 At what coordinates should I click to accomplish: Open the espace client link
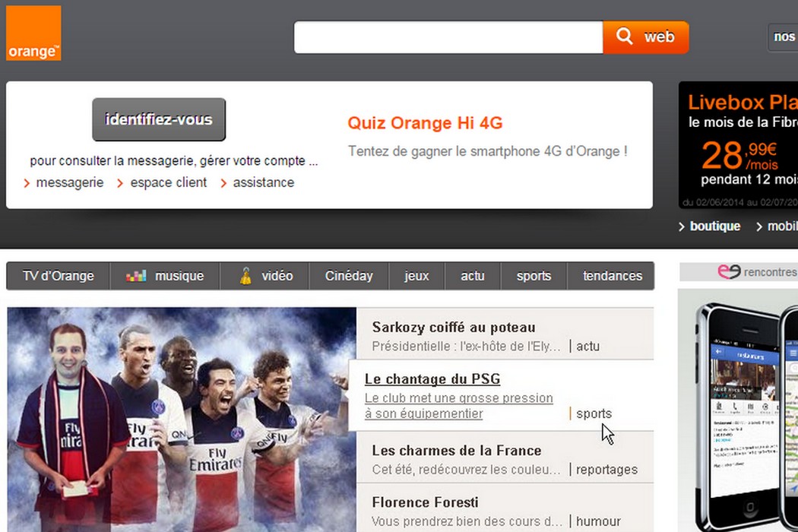[168, 182]
